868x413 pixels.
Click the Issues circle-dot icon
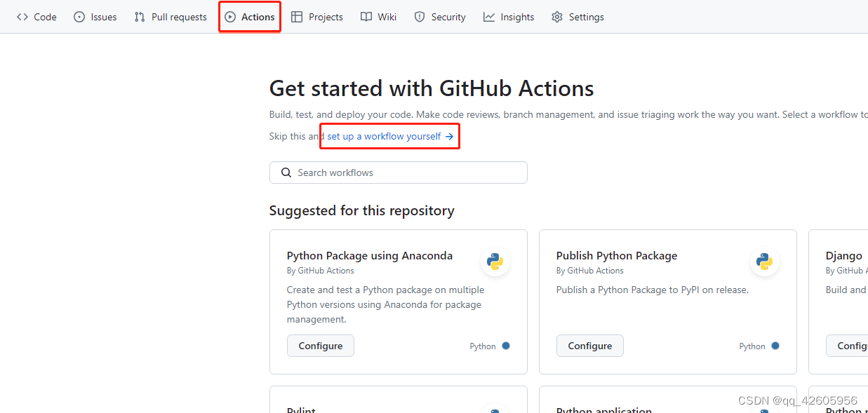(79, 17)
